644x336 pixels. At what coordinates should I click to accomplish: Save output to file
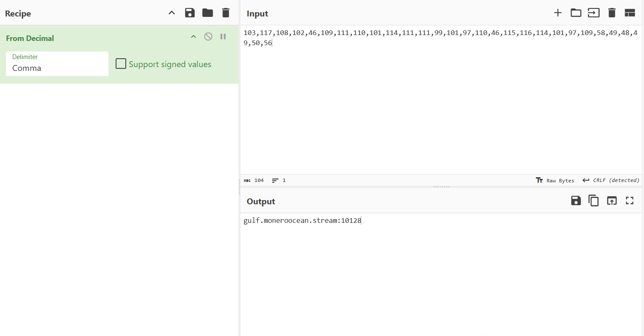tap(576, 201)
